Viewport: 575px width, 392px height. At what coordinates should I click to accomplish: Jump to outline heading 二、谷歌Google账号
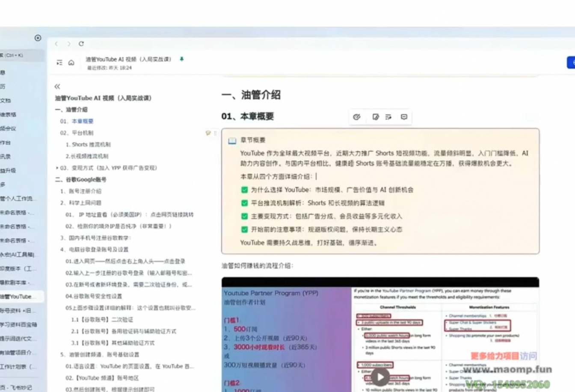point(80,179)
